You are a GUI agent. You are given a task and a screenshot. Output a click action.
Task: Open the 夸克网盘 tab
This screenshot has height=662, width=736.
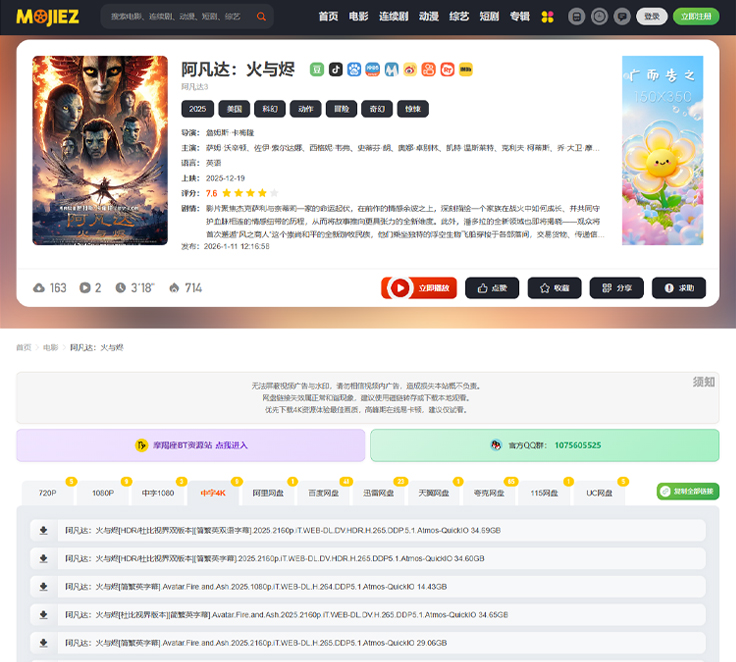point(489,493)
